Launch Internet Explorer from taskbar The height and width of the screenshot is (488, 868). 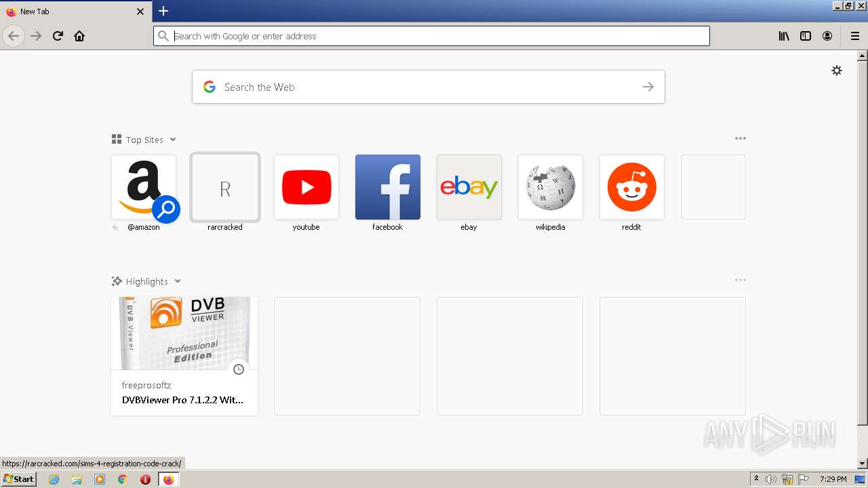(54, 479)
